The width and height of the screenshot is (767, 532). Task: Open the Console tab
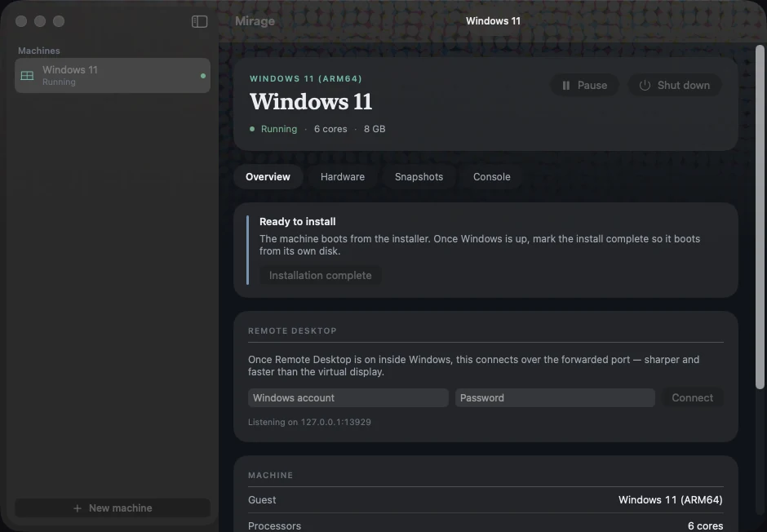point(491,177)
